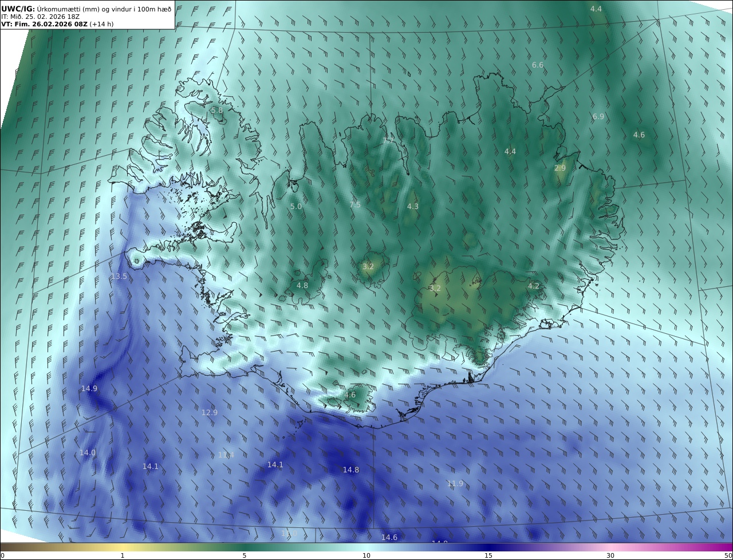The height and width of the screenshot is (560, 733).
Task: Click the color scale tick labeled 50
Action: [728, 555]
